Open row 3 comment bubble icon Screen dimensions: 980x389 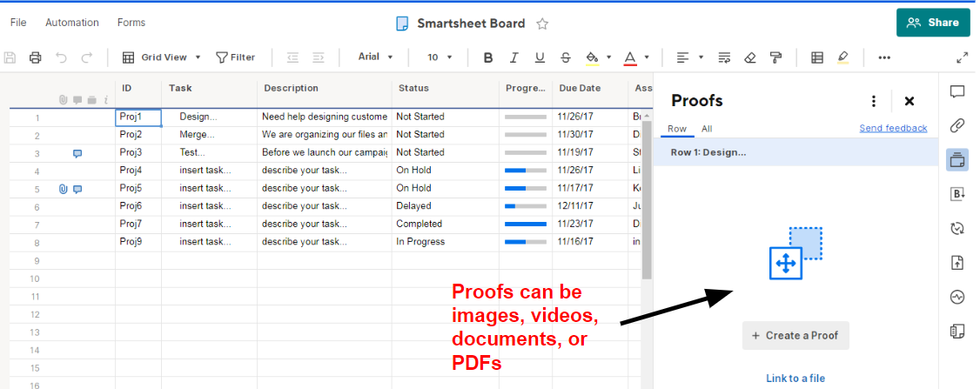77,153
